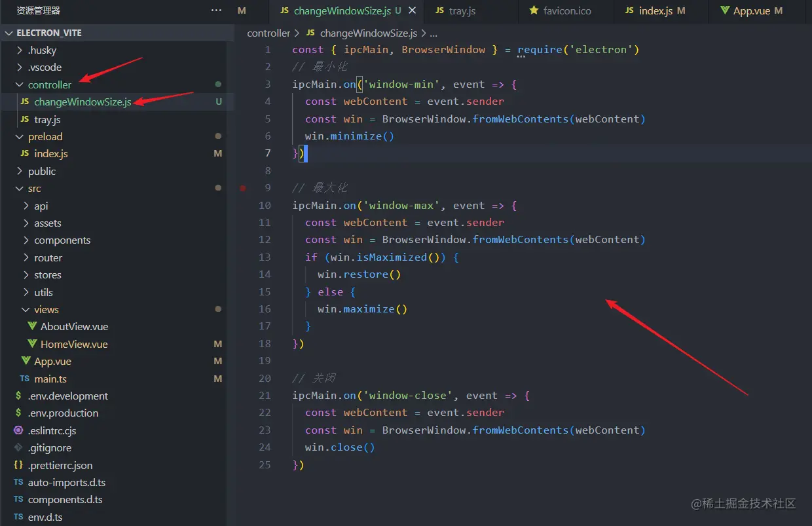Click the 'window-min' string on line 3
Viewport: 812px width, 526px height.
click(x=401, y=85)
